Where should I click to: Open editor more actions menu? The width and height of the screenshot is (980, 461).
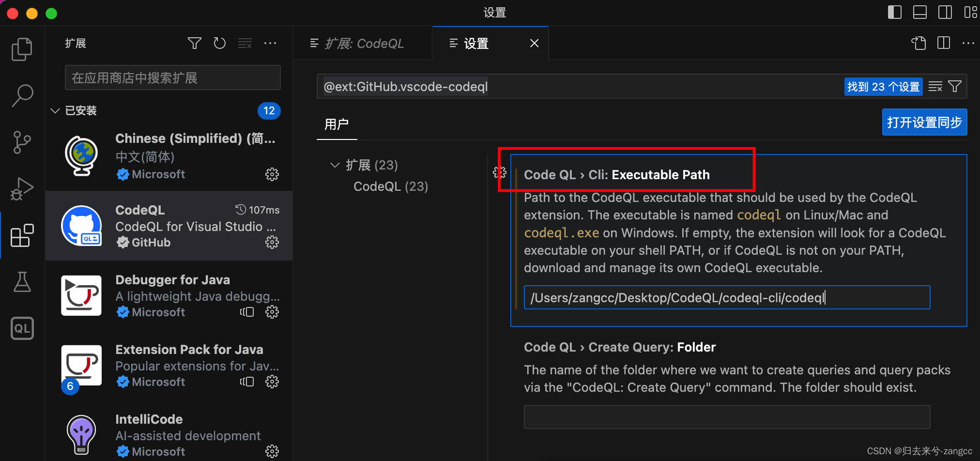click(968, 43)
